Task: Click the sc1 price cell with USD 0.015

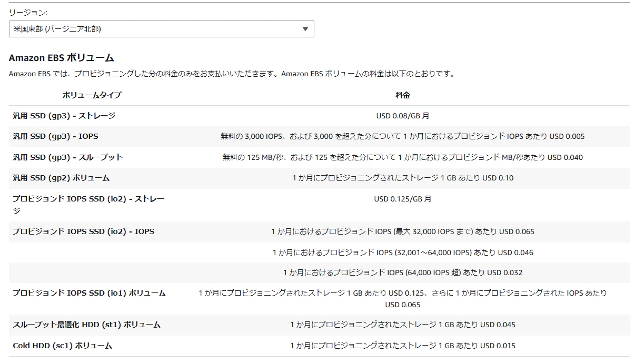Action: [403, 346]
